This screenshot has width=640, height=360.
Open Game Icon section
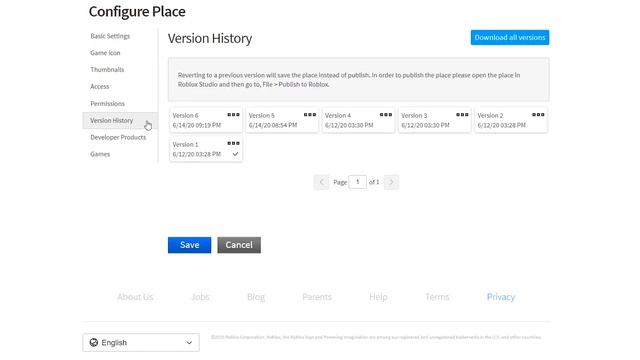(x=105, y=53)
